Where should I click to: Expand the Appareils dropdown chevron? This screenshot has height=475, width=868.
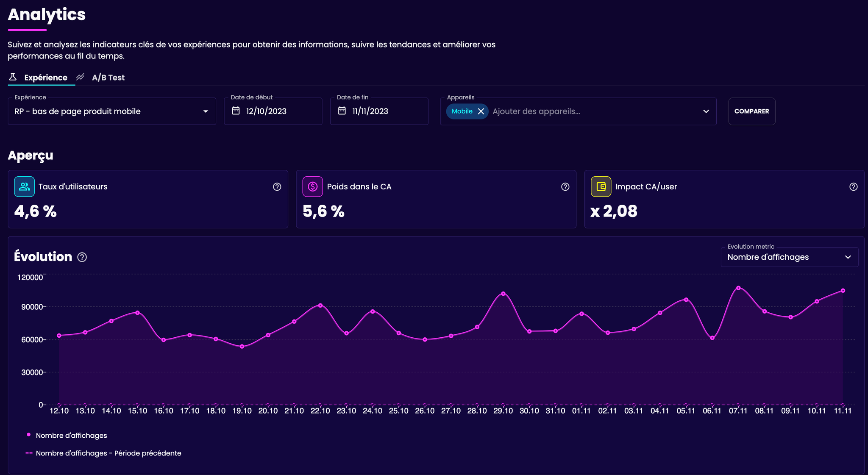[706, 111]
